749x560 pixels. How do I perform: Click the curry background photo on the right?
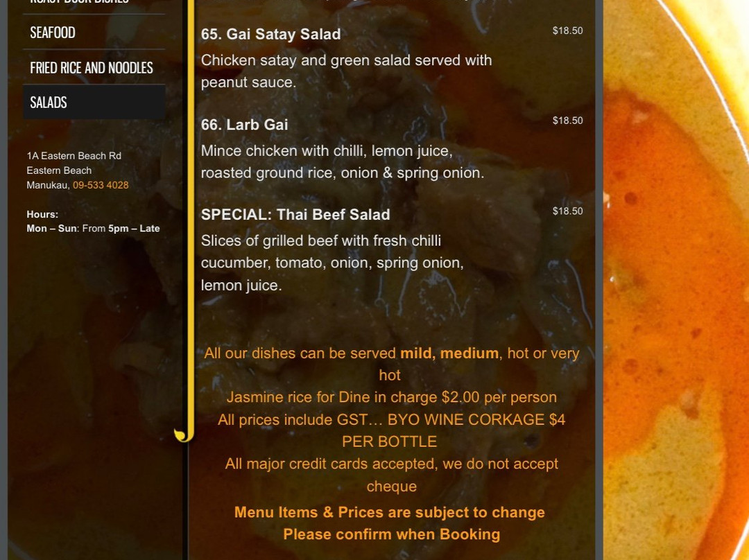point(676,286)
